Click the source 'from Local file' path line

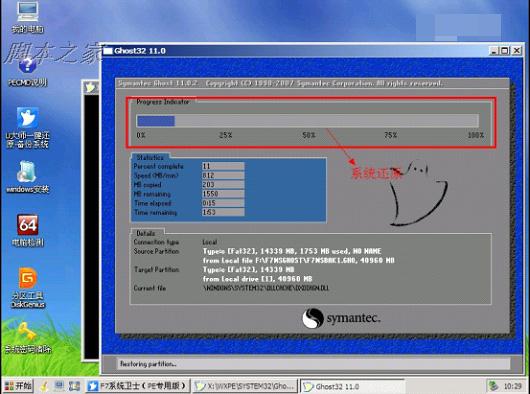[x=298, y=261]
